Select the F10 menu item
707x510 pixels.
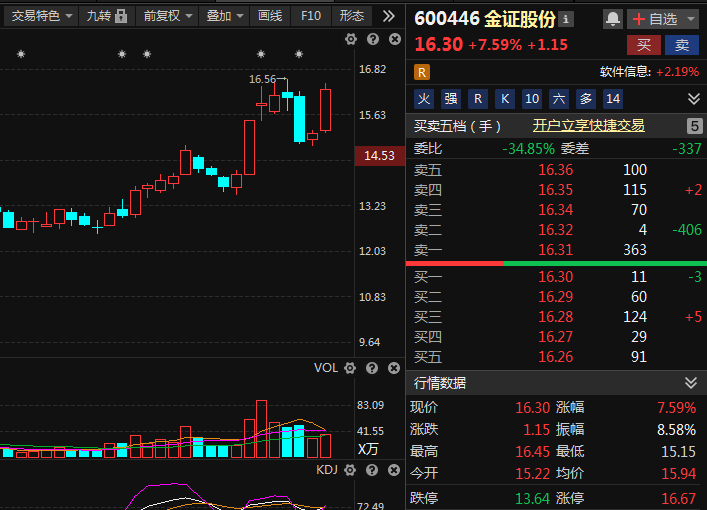click(x=311, y=16)
